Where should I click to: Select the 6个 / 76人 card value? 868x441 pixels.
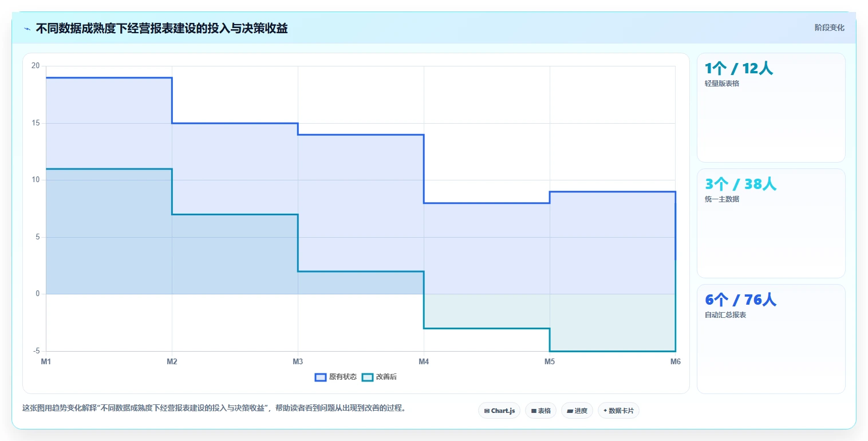pyautogui.click(x=740, y=300)
